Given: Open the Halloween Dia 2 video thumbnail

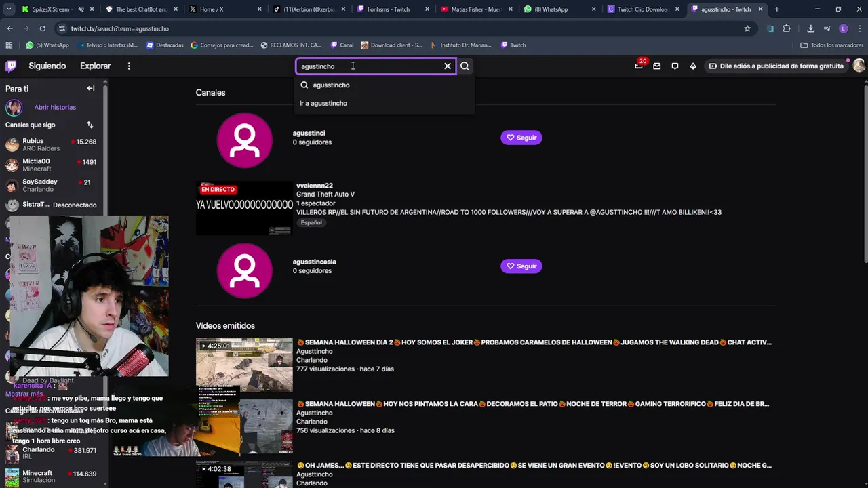Looking at the screenshot, I should click(244, 365).
